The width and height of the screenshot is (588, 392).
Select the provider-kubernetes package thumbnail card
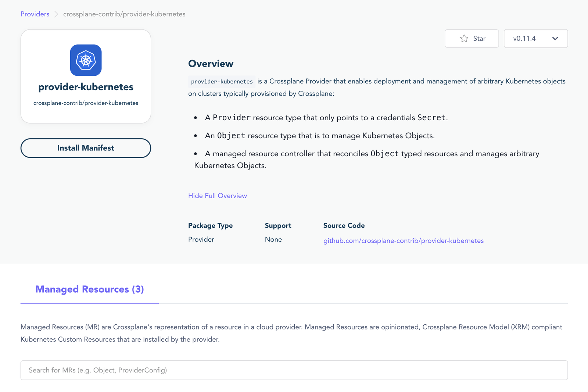click(86, 76)
